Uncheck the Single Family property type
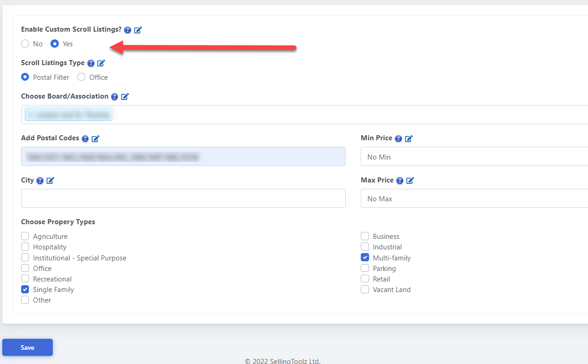 point(25,290)
